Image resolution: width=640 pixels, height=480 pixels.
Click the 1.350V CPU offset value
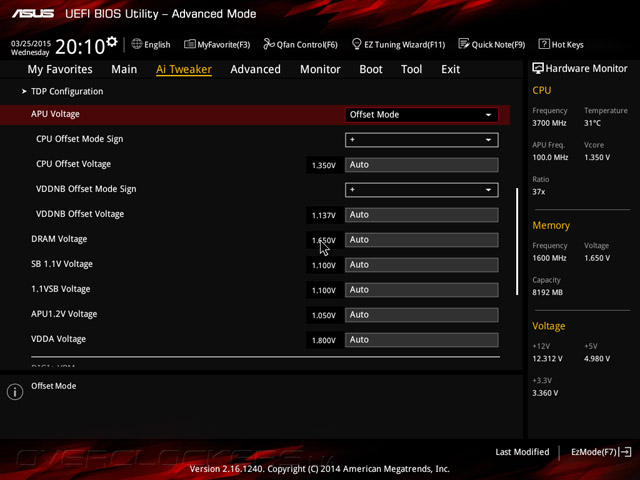click(x=324, y=165)
